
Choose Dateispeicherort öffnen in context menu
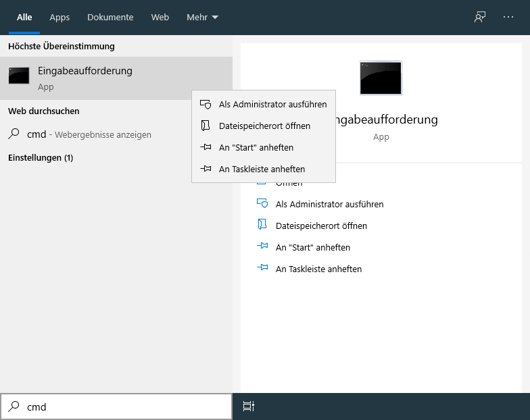point(264,126)
